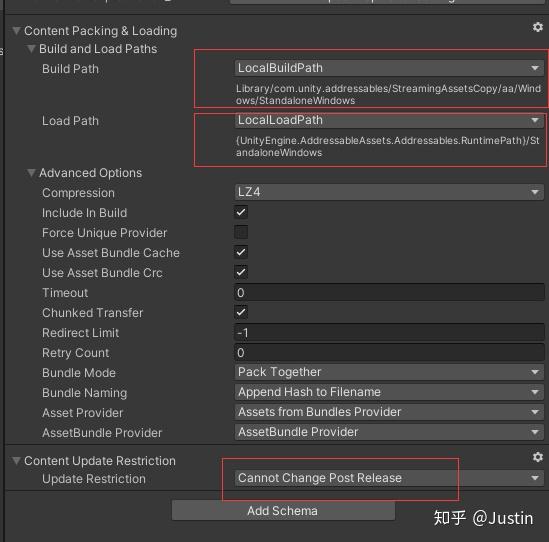Screen dimensions: 549x542
Task: Open Bundle Naming dropdown
Action: [389, 392]
